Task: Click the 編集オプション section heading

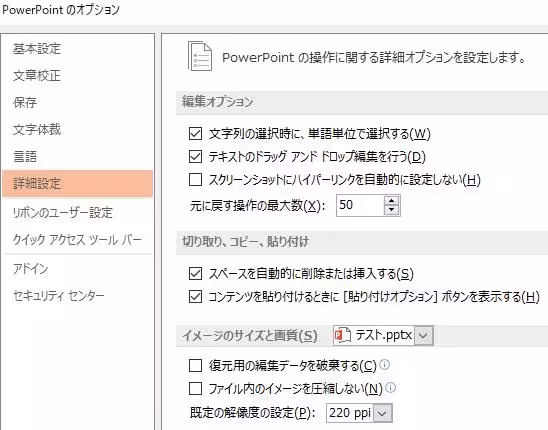Action: click(217, 102)
